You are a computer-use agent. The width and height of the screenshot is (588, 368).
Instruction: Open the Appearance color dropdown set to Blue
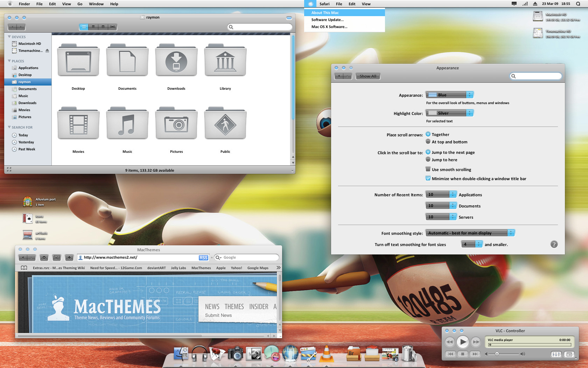pyautogui.click(x=449, y=95)
